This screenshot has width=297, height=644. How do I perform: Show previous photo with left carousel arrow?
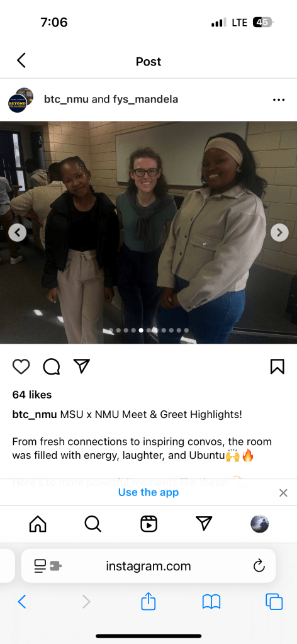coord(17,233)
